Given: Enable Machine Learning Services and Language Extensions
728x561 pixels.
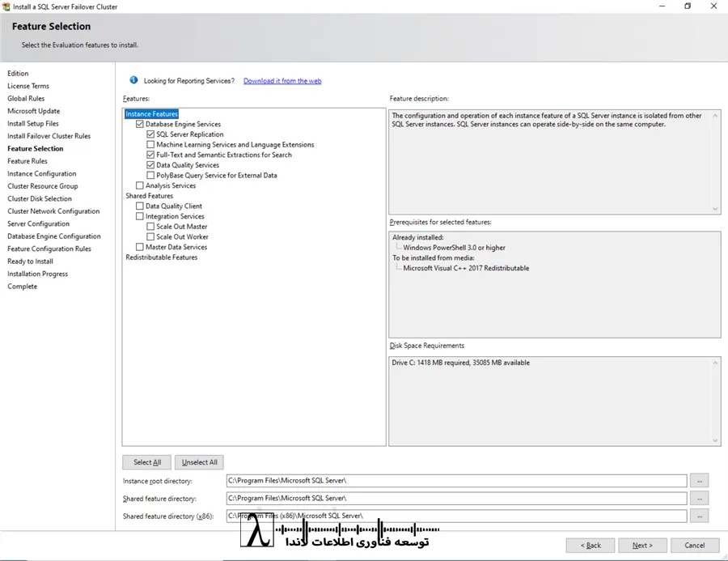Looking at the screenshot, I should point(150,145).
